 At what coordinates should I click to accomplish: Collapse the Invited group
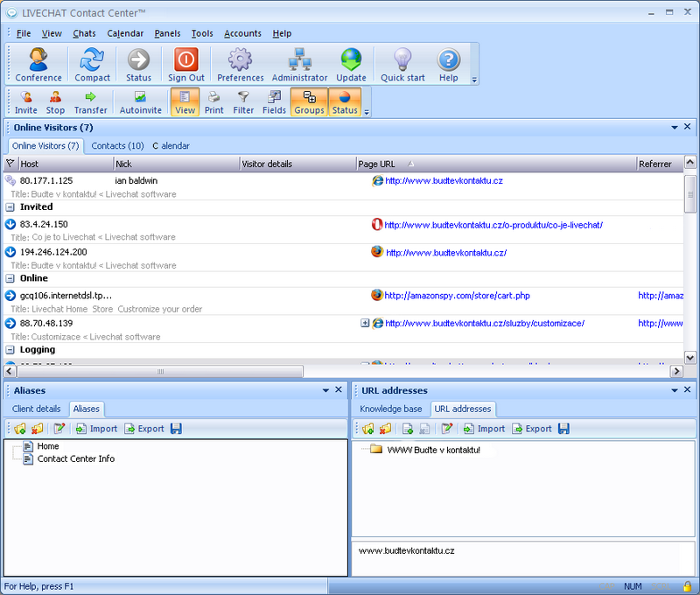10,207
